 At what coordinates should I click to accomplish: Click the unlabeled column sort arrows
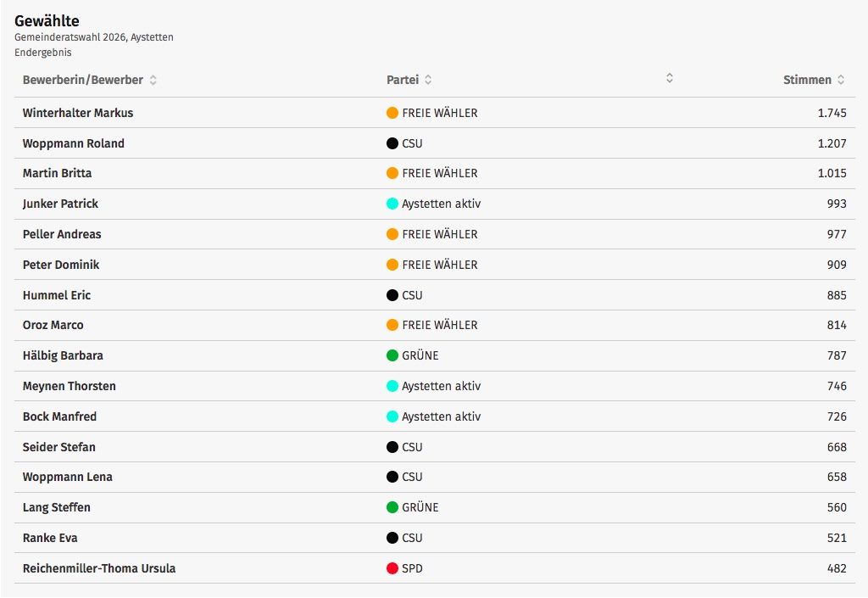pos(670,77)
